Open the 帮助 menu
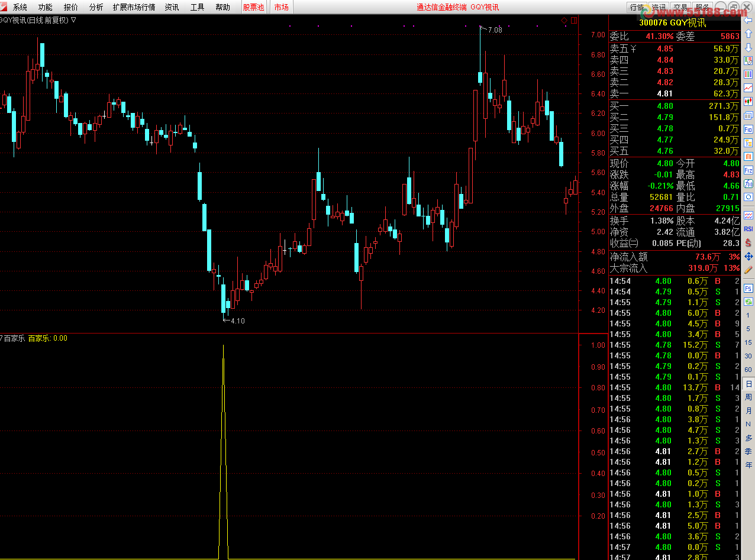755x560 pixels. tap(223, 7)
